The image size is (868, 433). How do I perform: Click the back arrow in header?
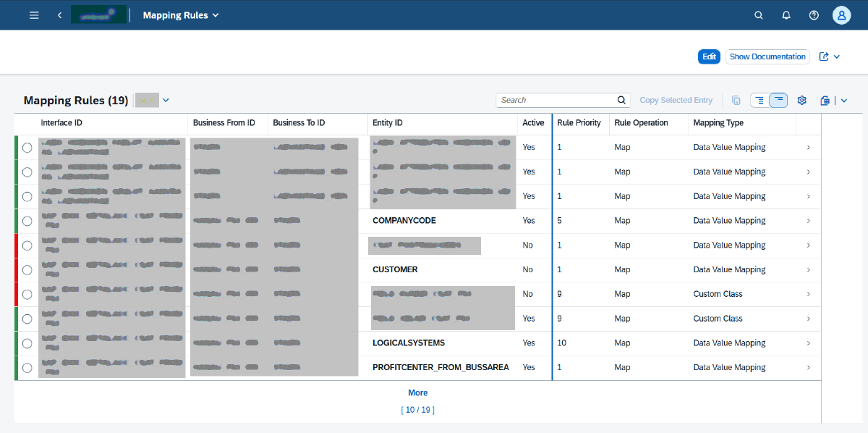point(59,15)
